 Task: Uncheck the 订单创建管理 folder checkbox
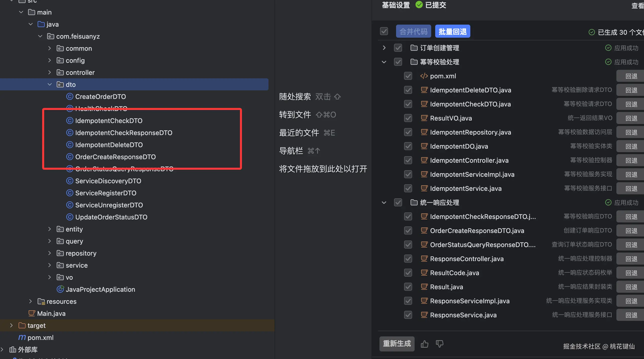[x=398, y=48]
